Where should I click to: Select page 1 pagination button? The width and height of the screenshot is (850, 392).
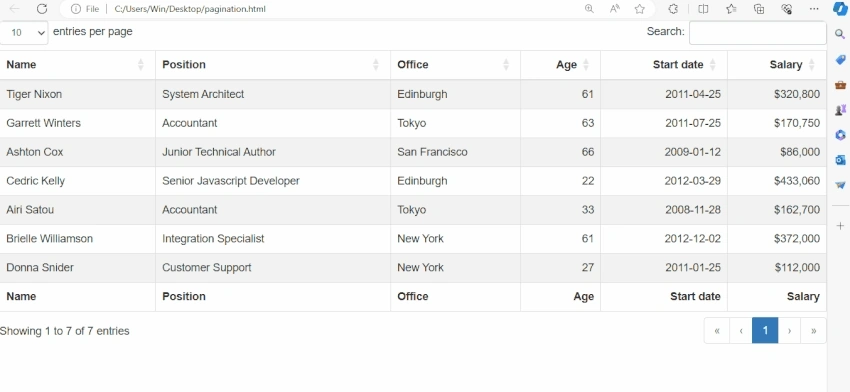coord(765,331)
